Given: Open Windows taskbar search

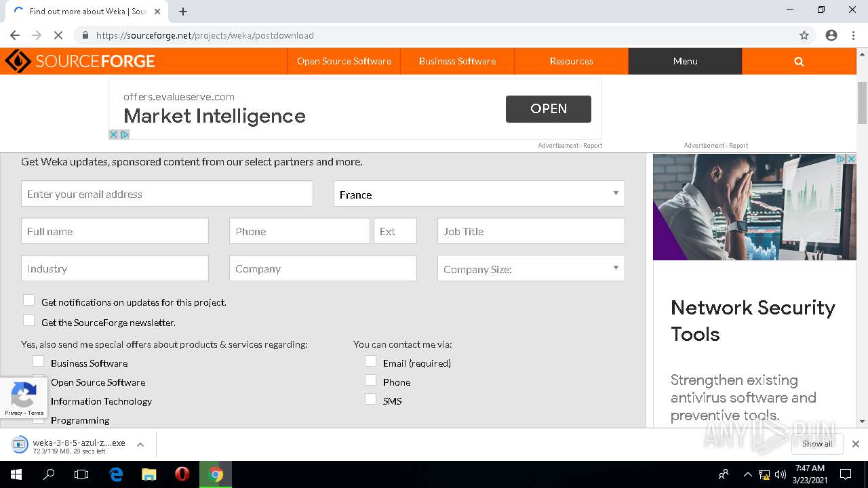Looking at the screenshot, I should point(49,474).
